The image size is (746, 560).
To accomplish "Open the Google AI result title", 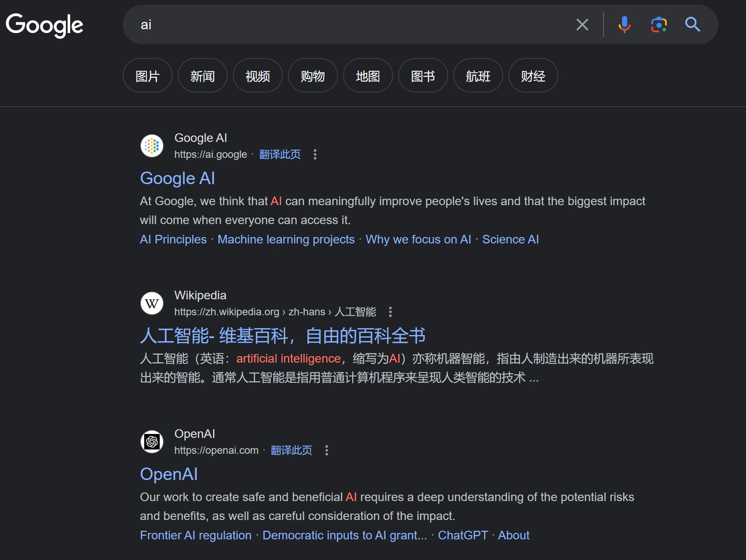I will point(177,178).
